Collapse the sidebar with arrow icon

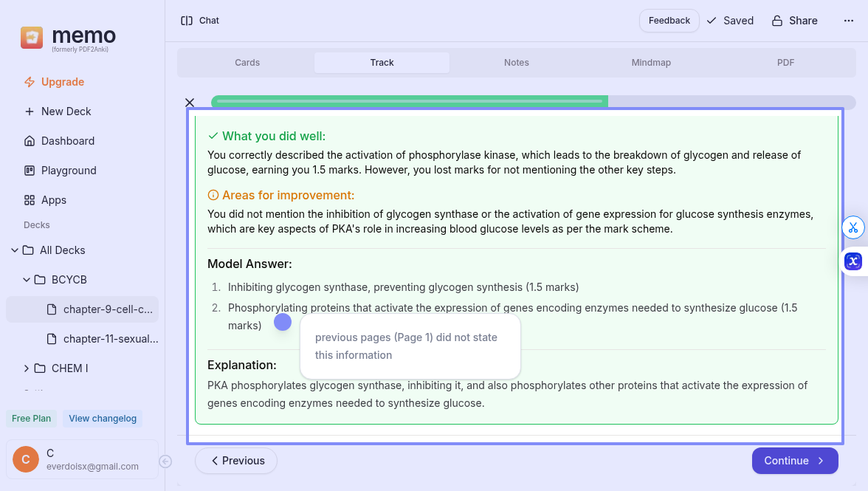165,461
